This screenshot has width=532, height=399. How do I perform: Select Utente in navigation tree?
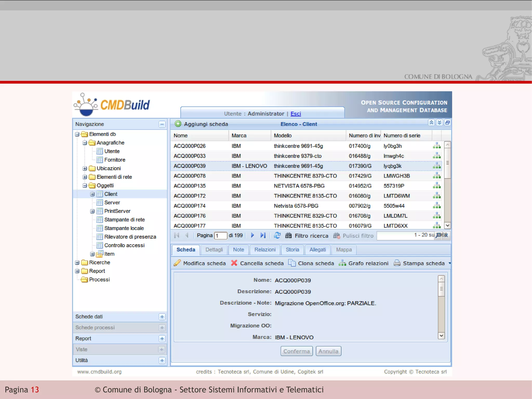[x=112, y=151]
